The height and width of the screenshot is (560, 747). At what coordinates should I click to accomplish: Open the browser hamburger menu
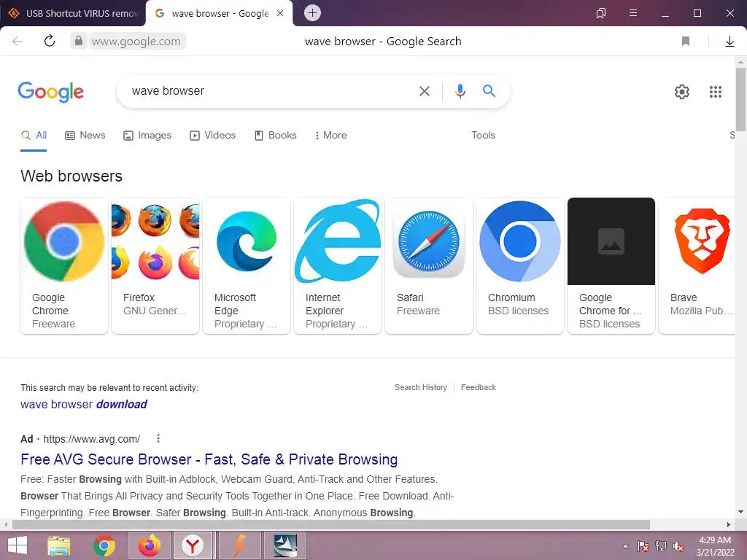(x=633, y=13)
